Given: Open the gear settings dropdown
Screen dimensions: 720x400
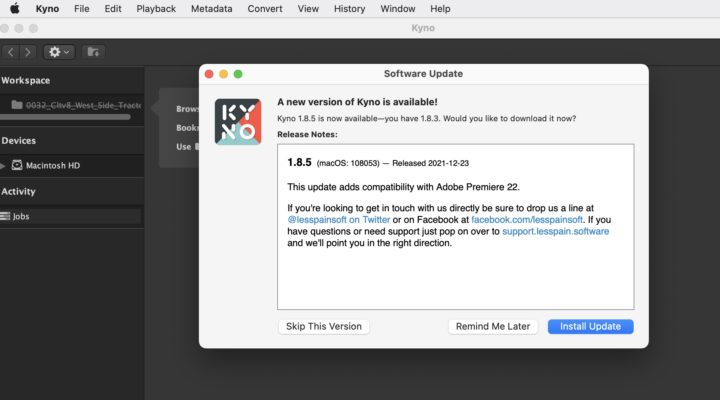Looking at the screenshot, I should point(59,52).
